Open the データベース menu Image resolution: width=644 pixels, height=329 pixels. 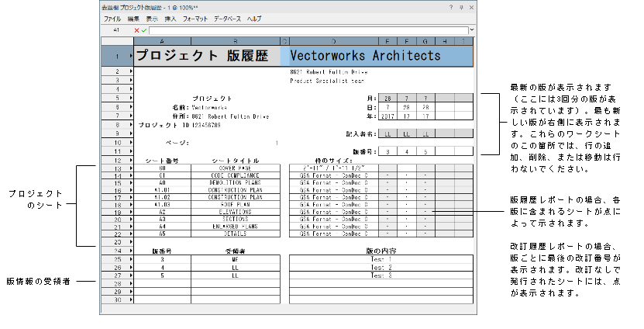coord(227,19)
